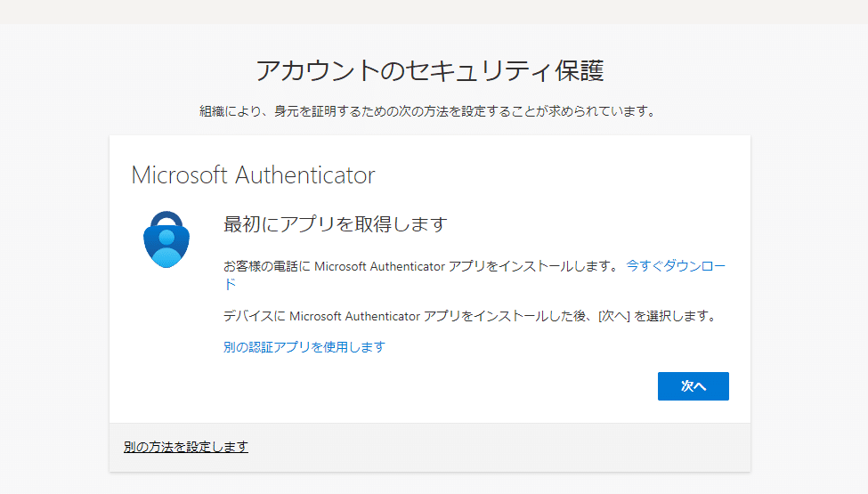Click the 最初にアプリを取得します heading

pos(335,224)
